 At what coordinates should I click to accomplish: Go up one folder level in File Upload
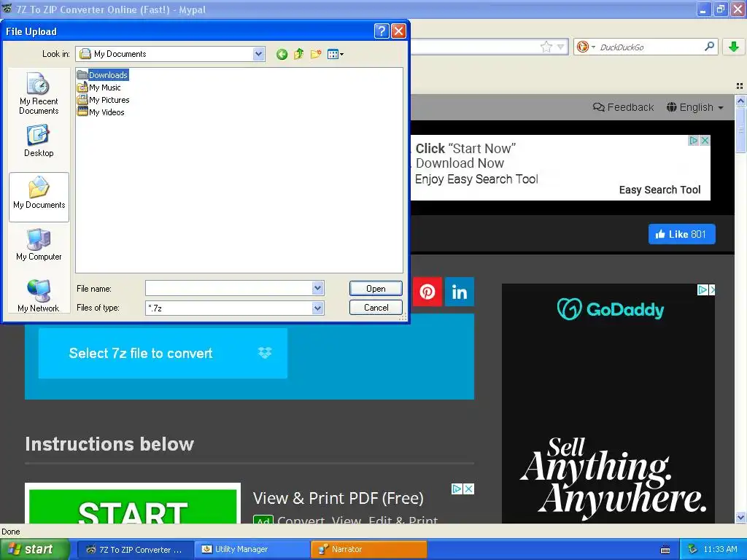click(x=298, y=54)
